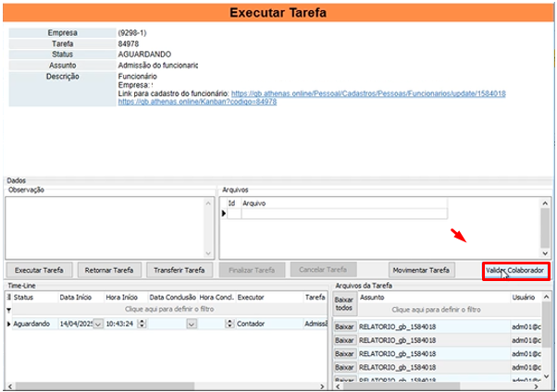Screen dimensions: 557x392
Task: Click the Assunto column header
Action: [x=373, y=298]
